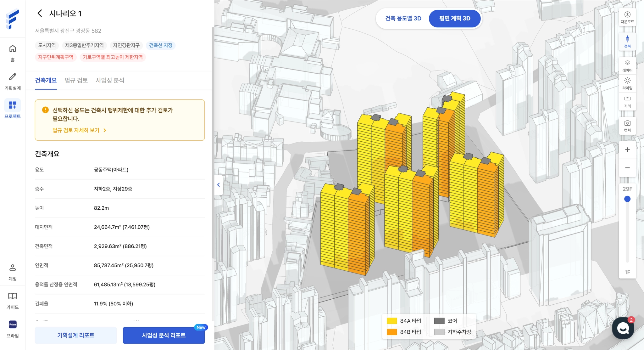Zoom in the map with the plus button
The image size is (644, 350).
click(x=627, y=150)
